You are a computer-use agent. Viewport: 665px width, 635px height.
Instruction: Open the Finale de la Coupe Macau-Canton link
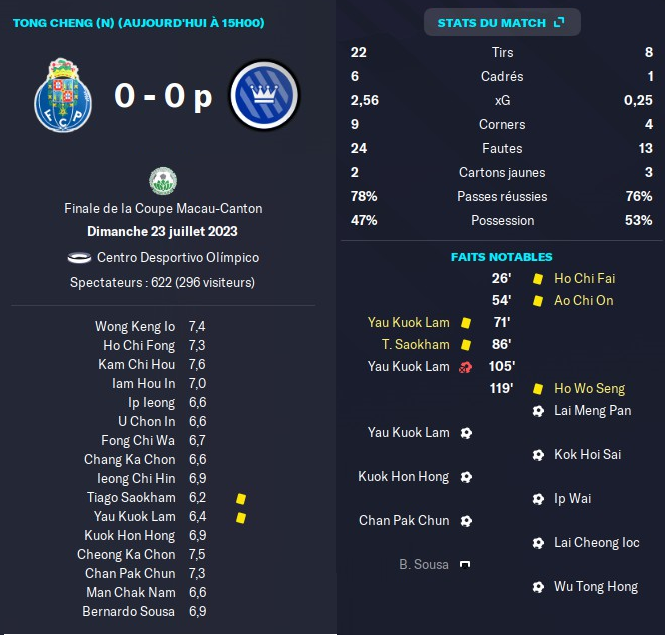[x=163, y=209]
